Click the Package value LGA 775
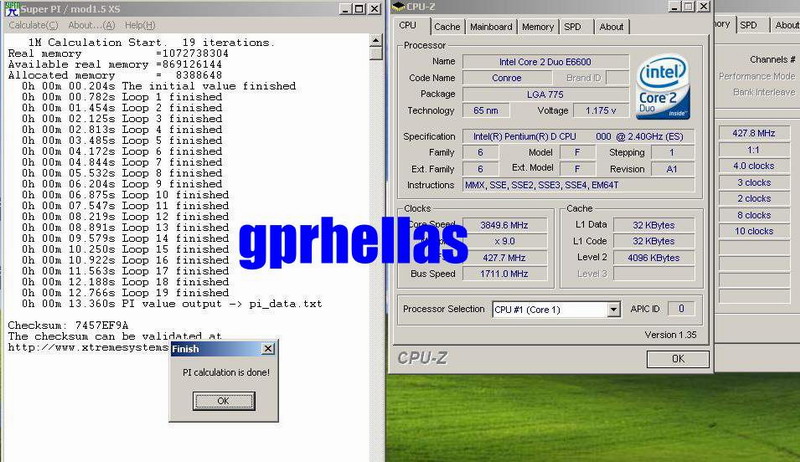 pyautogui.click(x=545, y=94)
